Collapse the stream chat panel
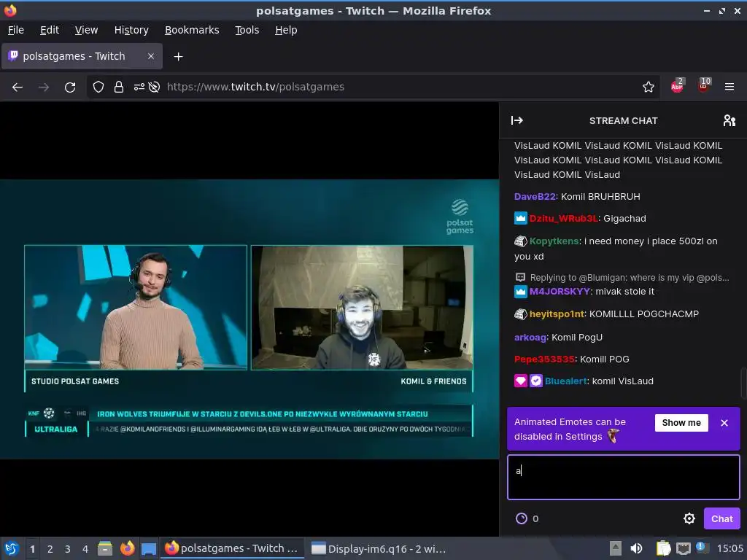Image resolution: width=747 pixels, height=560 pixels. coord(517,120)
